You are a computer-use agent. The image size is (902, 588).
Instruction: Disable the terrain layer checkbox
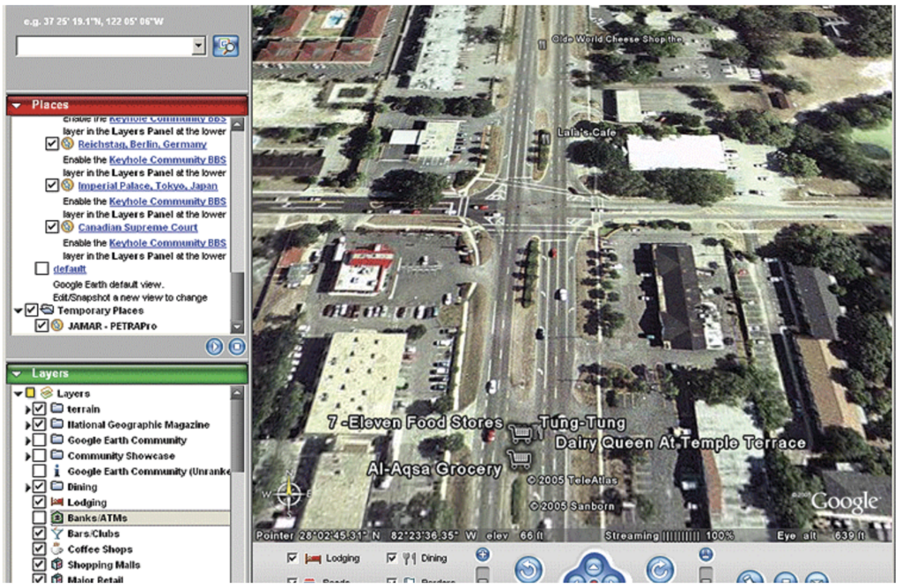39,408
